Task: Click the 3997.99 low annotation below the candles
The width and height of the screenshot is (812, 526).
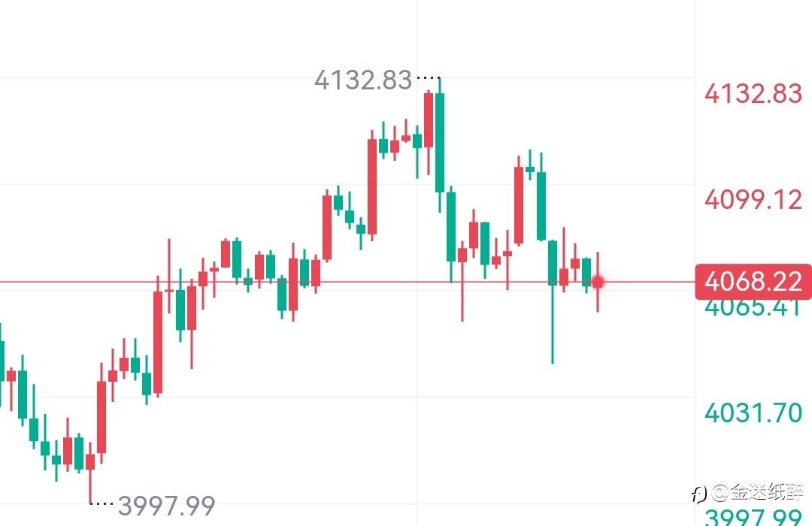Action: tap(167, 505)
